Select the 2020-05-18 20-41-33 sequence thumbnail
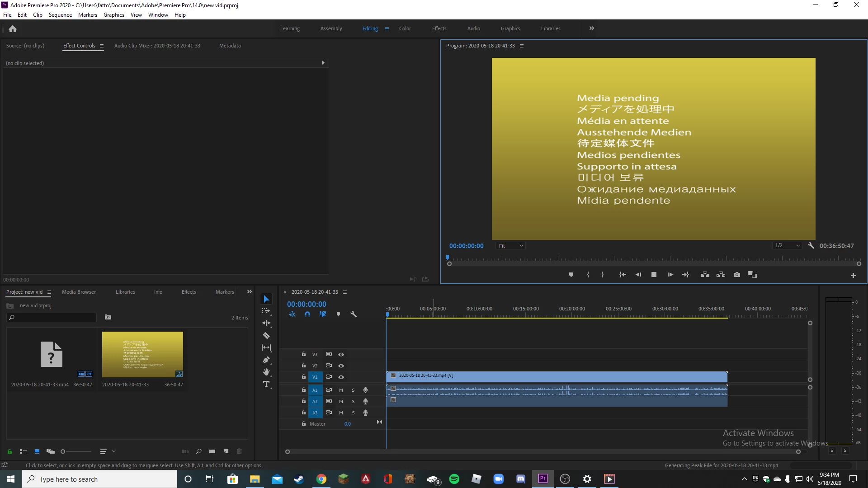868x488 pixels. pyautogui.click(x=142, y=354)
